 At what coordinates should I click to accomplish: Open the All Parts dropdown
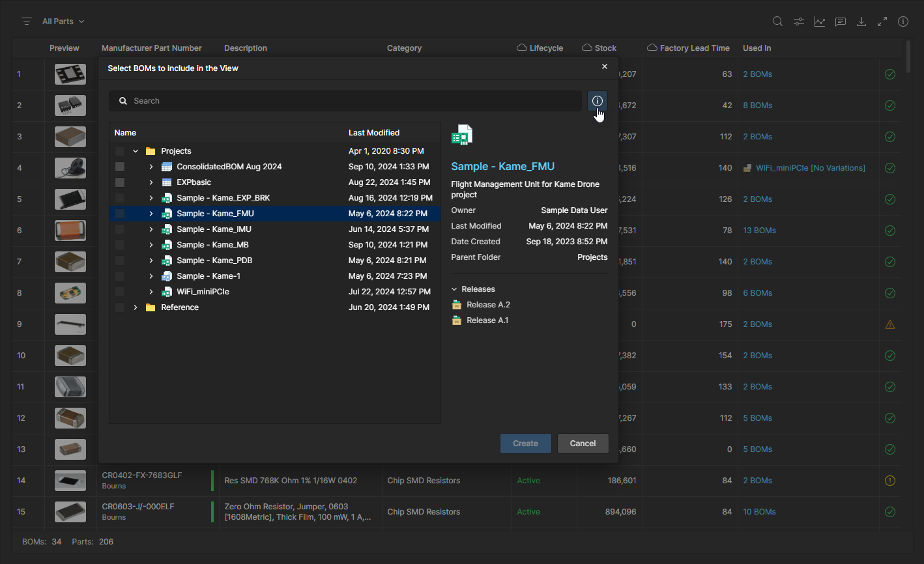[63, 21]
